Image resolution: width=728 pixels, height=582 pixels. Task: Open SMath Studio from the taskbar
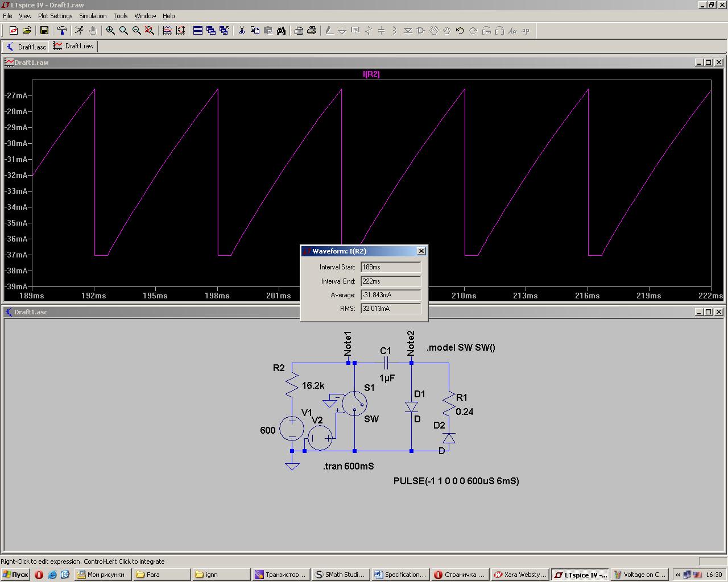tap(340, 575)
